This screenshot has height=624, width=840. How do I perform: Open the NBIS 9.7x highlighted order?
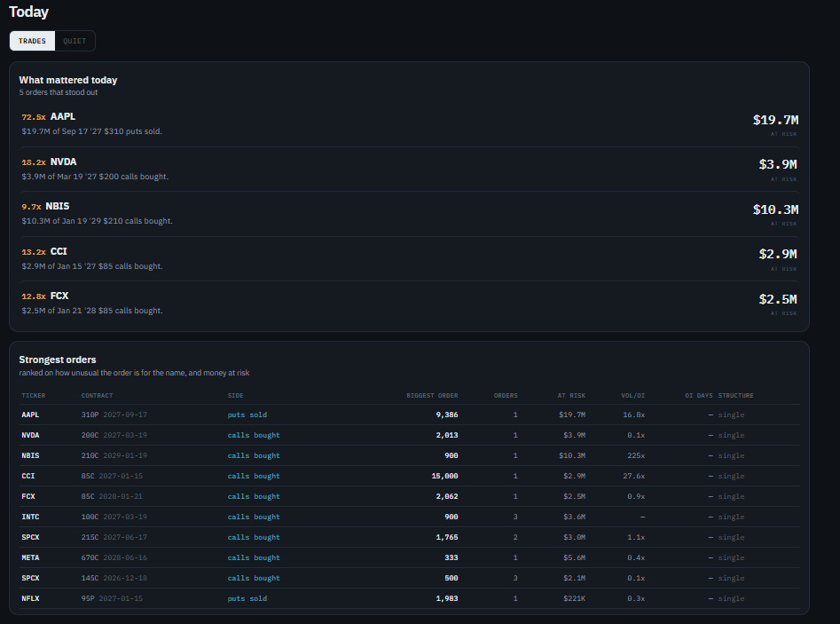click(409, 213)
